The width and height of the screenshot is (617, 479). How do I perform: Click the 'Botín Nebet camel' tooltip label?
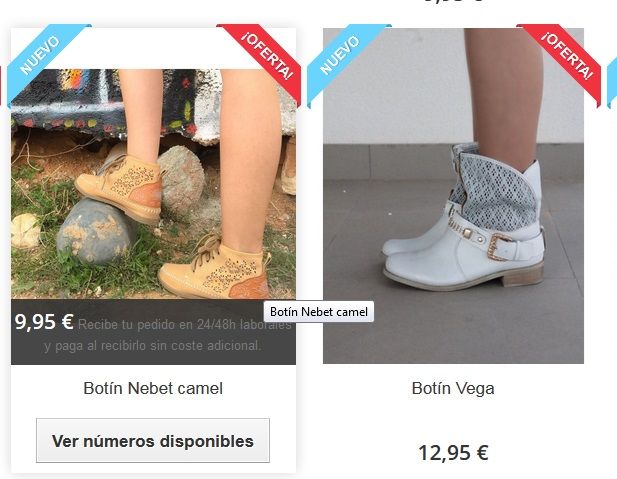319,312
